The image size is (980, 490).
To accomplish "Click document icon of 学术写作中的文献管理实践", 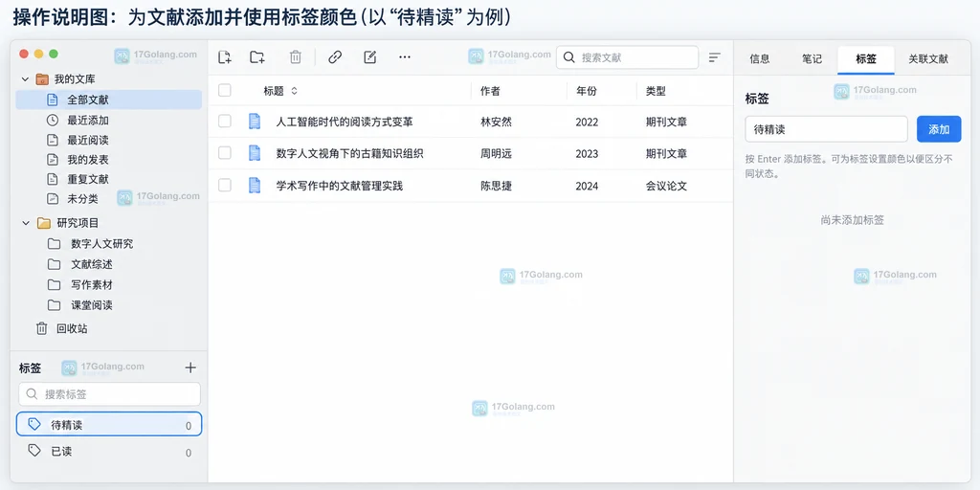I will [x=255, y=185].
